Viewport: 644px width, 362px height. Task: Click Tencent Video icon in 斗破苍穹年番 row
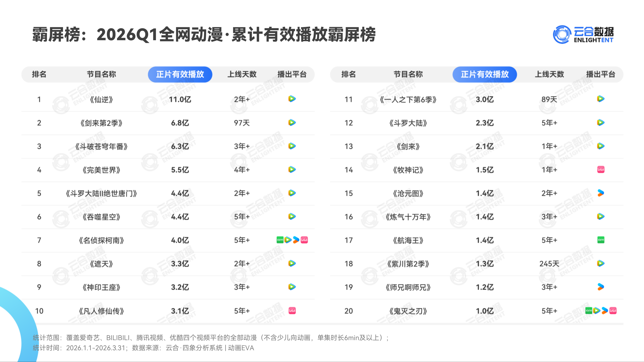pyautogui.click(x=292, y=146)
